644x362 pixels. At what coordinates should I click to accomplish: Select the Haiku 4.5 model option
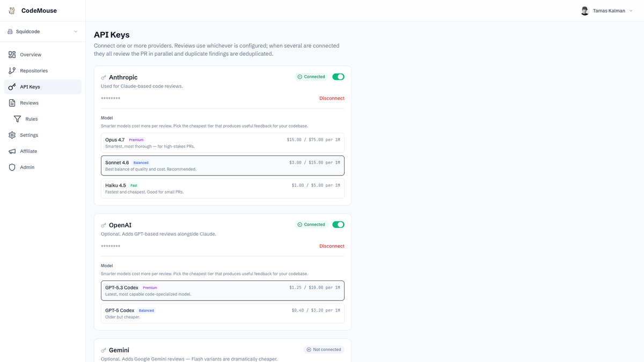point(223,188)
